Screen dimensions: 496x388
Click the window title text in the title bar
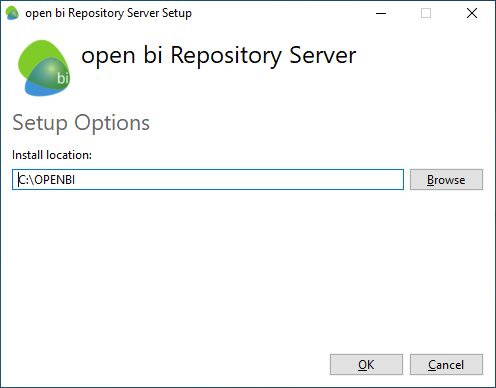point(108,13)
